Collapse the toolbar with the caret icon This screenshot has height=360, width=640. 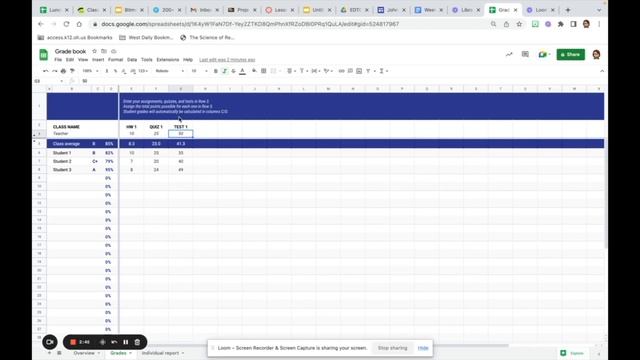[602, 71]
